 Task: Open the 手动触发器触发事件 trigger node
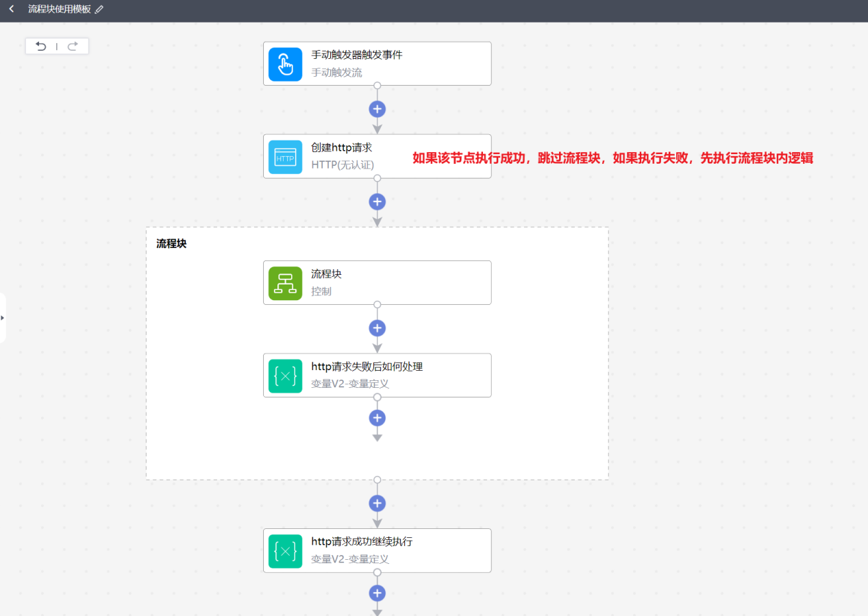377,64
